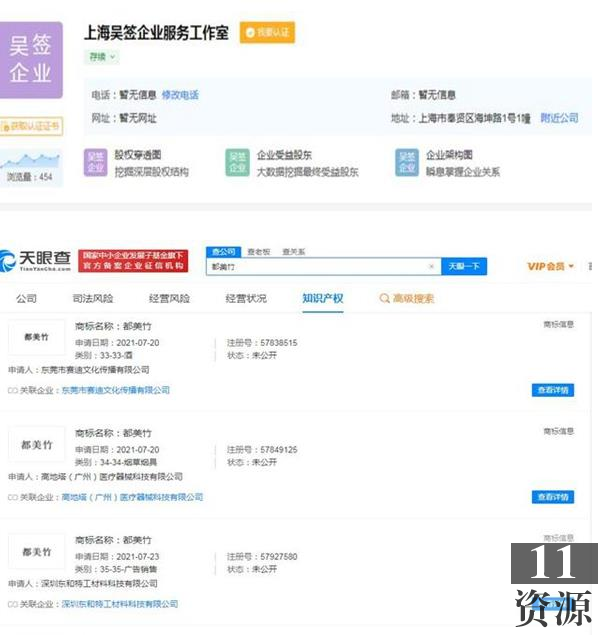The height and width of the screenshot is (635, 605).
Task: Click 申请日期 2021-07-23 text
Action: [117, 557]
